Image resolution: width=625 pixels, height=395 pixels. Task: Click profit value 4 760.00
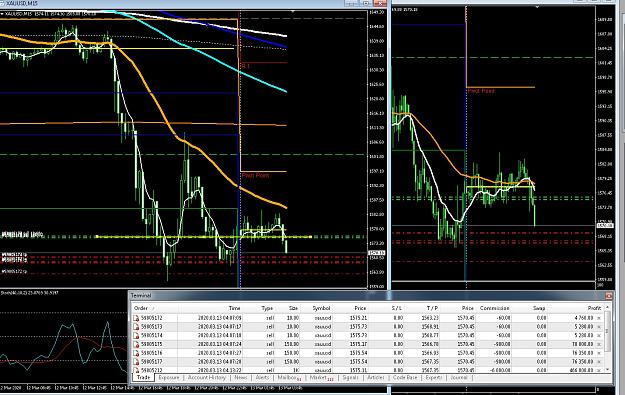coord(584,318)
